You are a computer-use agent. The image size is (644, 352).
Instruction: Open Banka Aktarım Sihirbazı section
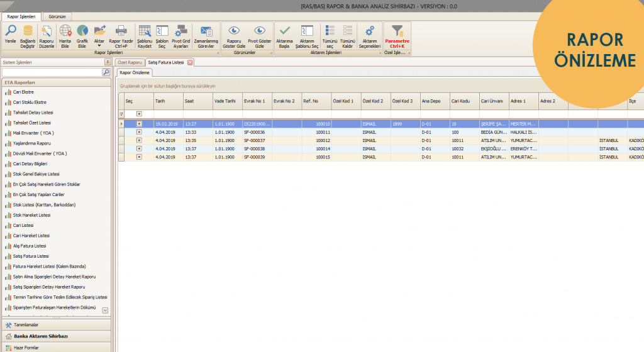[56, 336]
